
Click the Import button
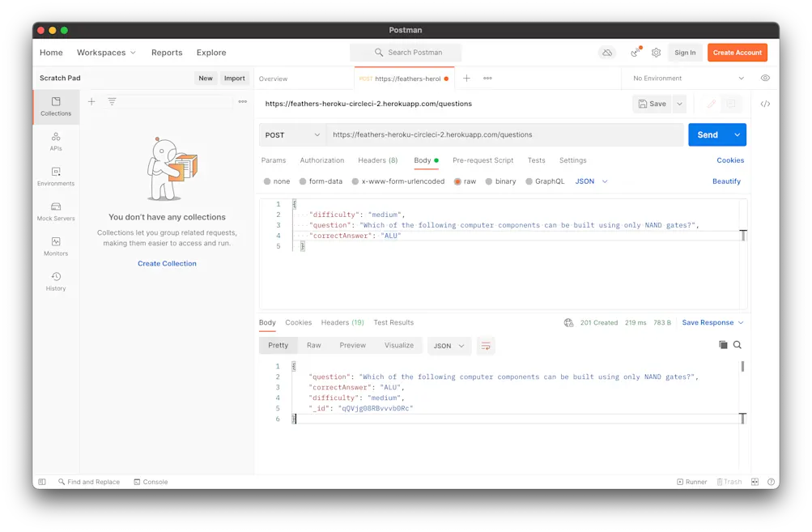pos(234,79)
